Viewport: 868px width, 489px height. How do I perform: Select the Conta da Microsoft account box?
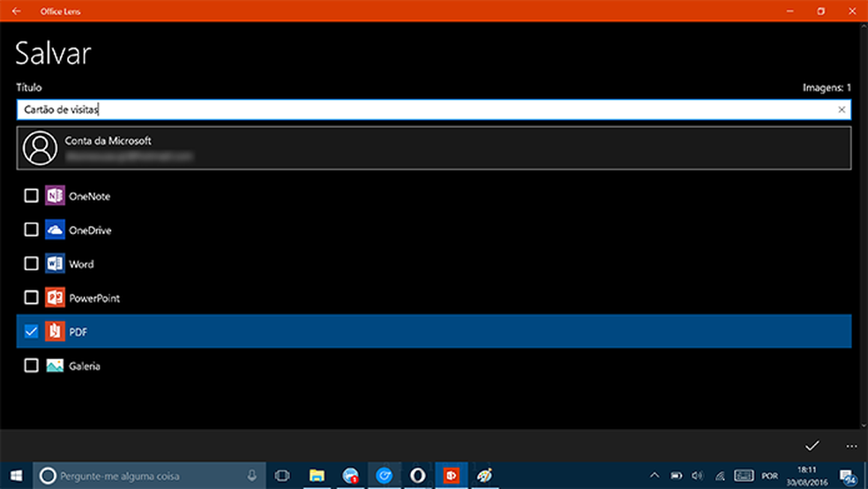click(433, 148)
